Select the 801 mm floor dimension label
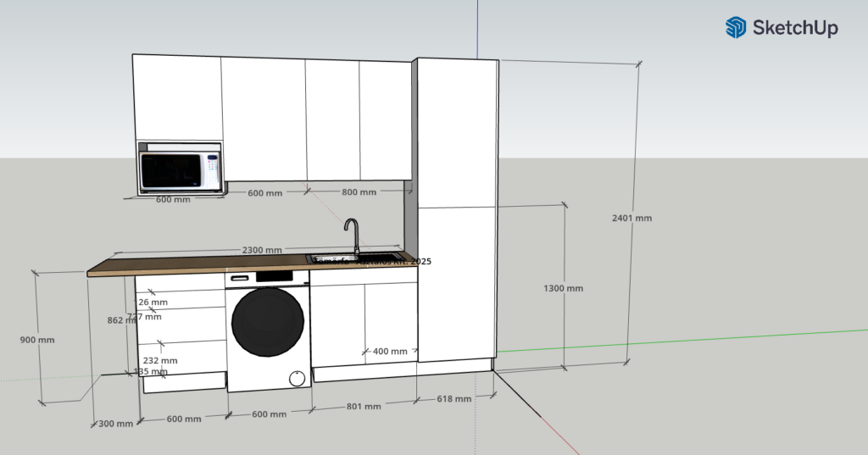The width and height of the screenshot is (868, 455). point(364,406)
